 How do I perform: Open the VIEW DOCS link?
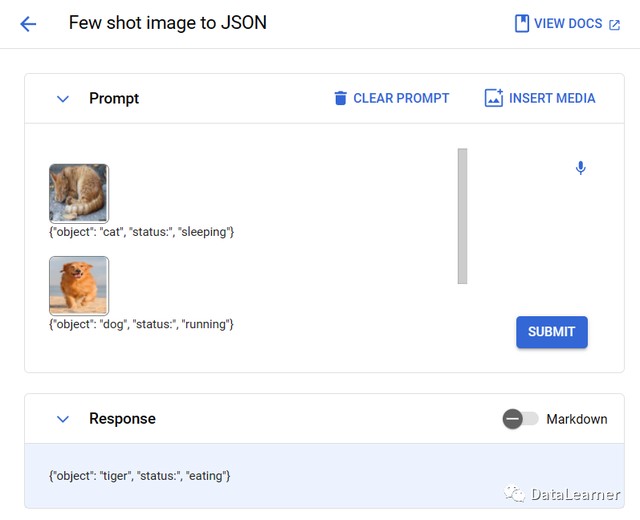point(568,24)
